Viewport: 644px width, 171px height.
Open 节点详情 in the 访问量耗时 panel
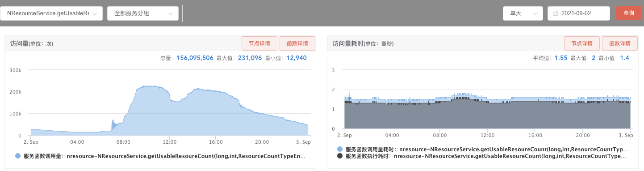tap(582, 43)
